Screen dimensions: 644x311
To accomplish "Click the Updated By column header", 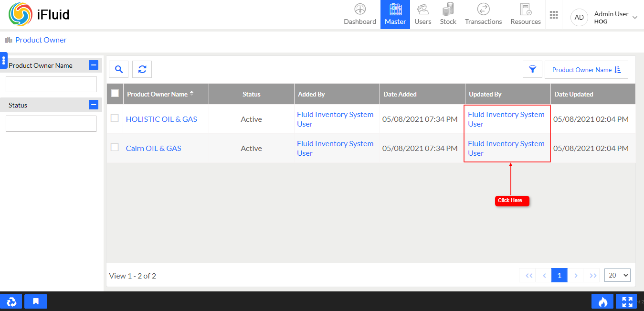I will coord(508,94).
